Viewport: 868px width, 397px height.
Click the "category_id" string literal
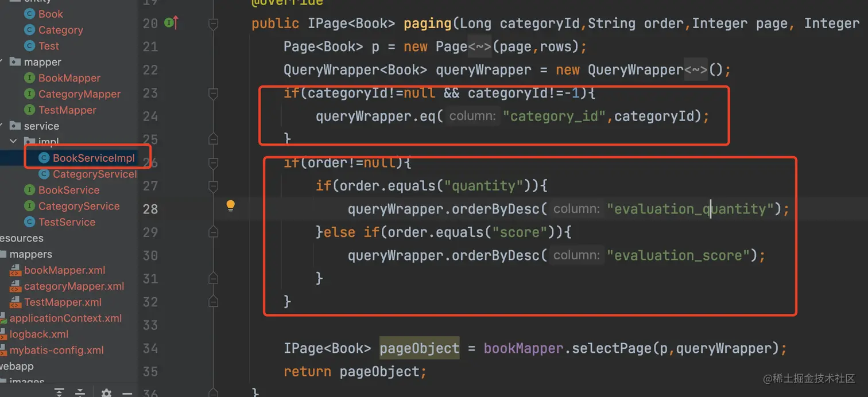pyautogui.click(x=555, y=116)
